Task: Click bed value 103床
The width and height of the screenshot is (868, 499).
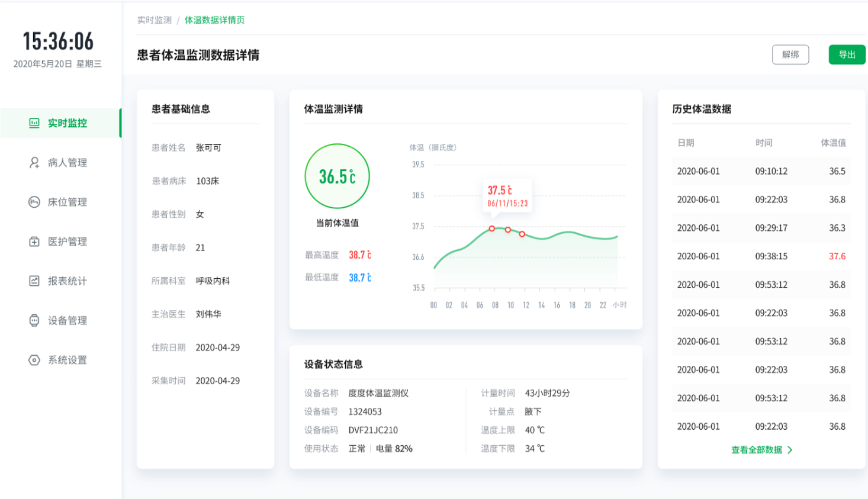Action: point(208,181)
